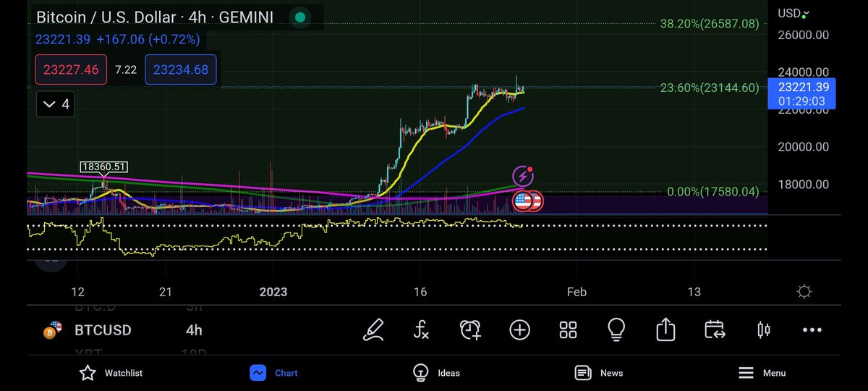868x391 pixels.
Task: Tap the plus circle icon
Action: 519,330
